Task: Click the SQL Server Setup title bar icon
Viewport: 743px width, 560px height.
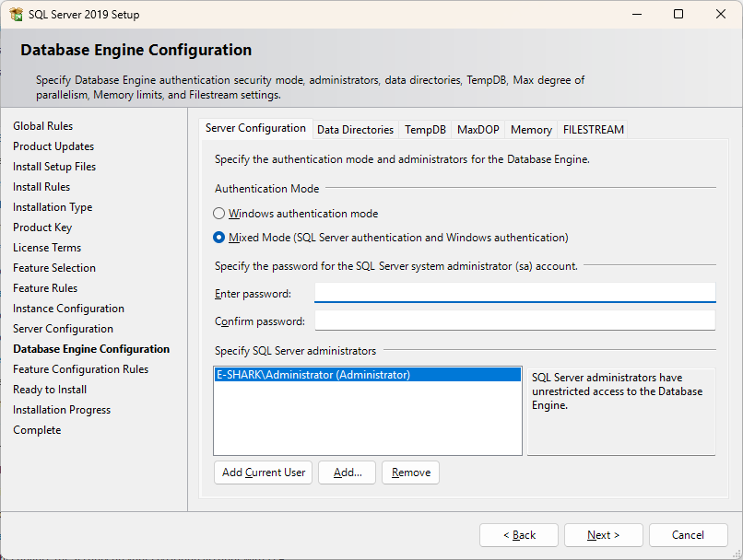Action: coord(16,14)
